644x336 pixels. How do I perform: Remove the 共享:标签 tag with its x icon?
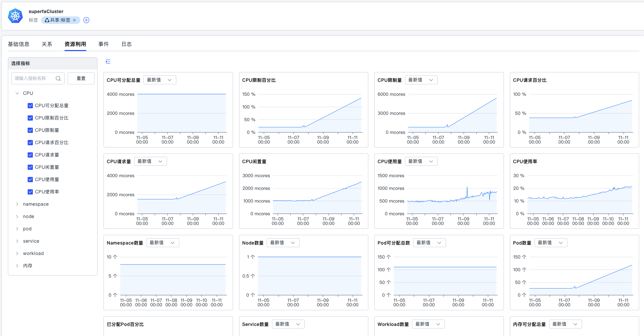click(74, 20)
